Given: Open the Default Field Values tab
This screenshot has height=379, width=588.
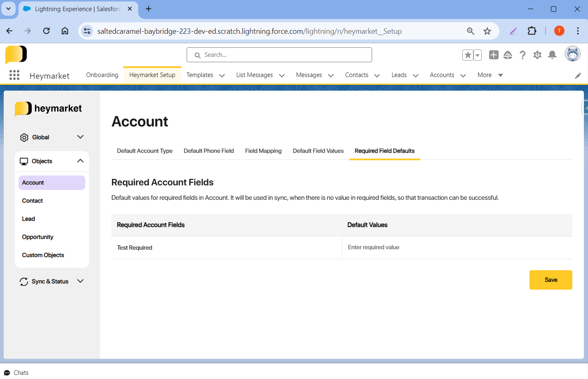Looking at the screenshot, I should (x=318, y=151).
